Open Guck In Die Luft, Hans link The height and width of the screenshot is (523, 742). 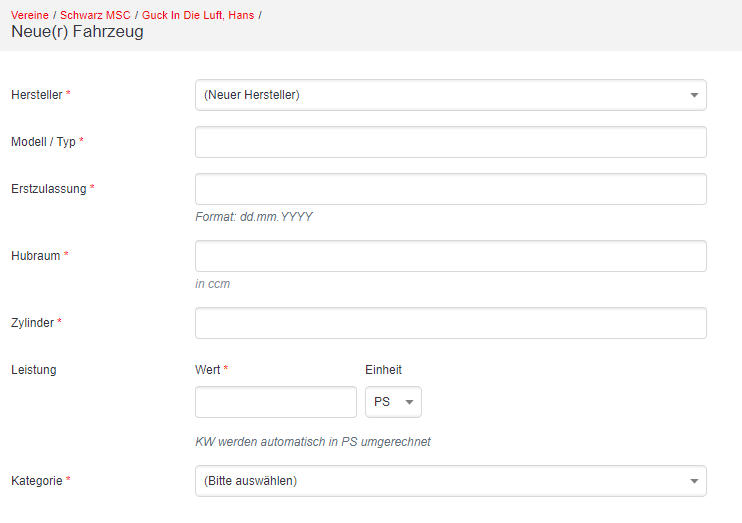click(198, 15)
